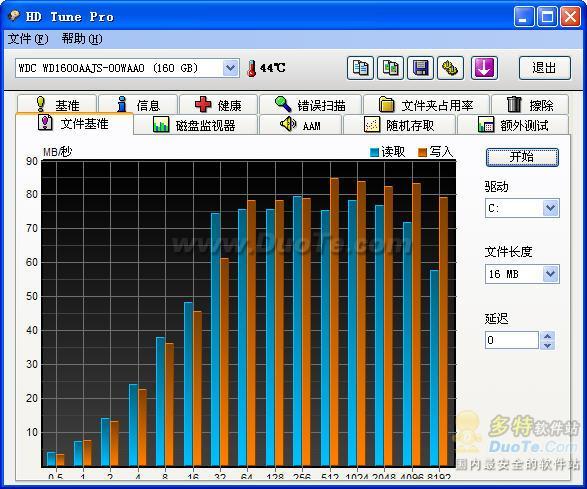
Task: Expand the 文件长度 16 MB dropdown
Action: 551,274
